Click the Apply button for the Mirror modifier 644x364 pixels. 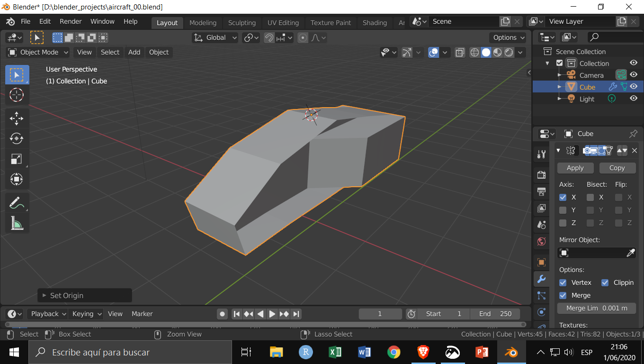[575, 167]
